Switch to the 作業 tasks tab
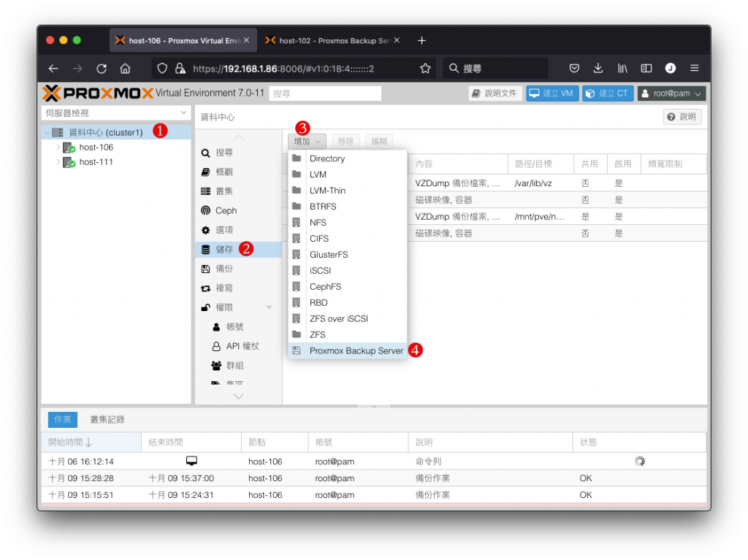Image resolution: width=748 pixels, height=560 pixels. [x=63, y=420]
